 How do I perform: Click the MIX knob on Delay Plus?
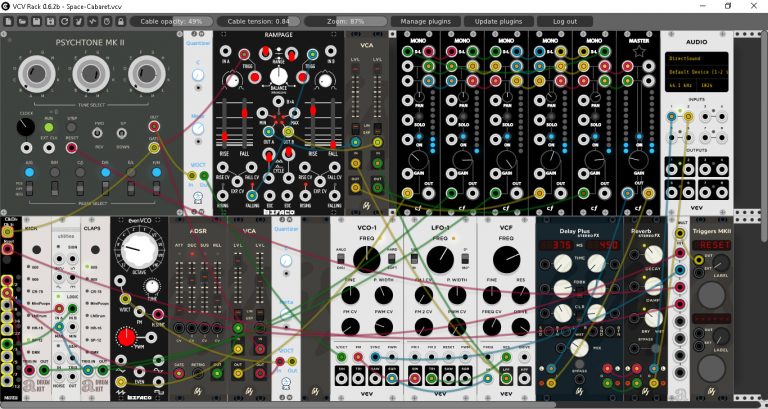click(579, 348)
